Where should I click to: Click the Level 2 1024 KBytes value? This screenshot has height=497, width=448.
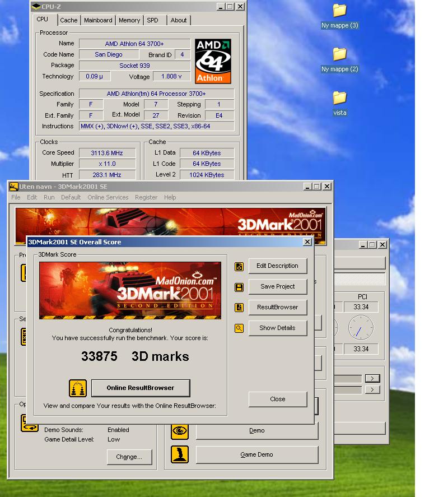(207, 175)
